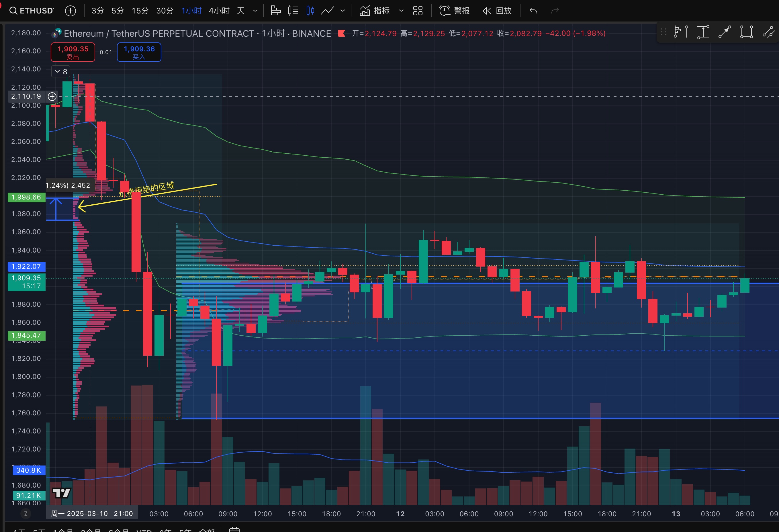Expand the chart style dropdown chevron
779x532 pixels.
coord(342,11)
